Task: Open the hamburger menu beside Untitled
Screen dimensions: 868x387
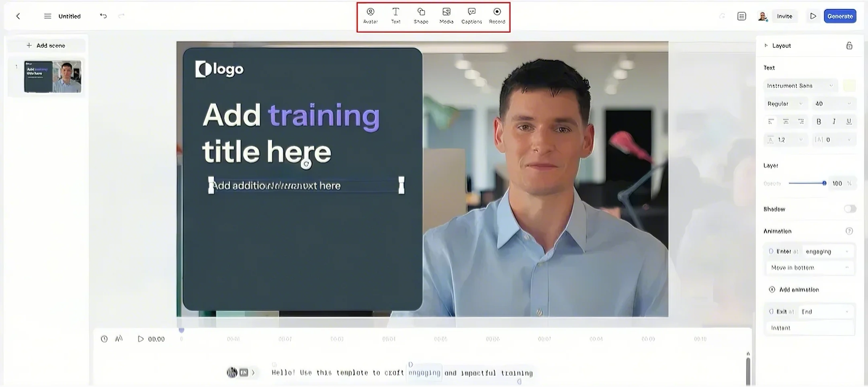Action: [x=47, y=16]
